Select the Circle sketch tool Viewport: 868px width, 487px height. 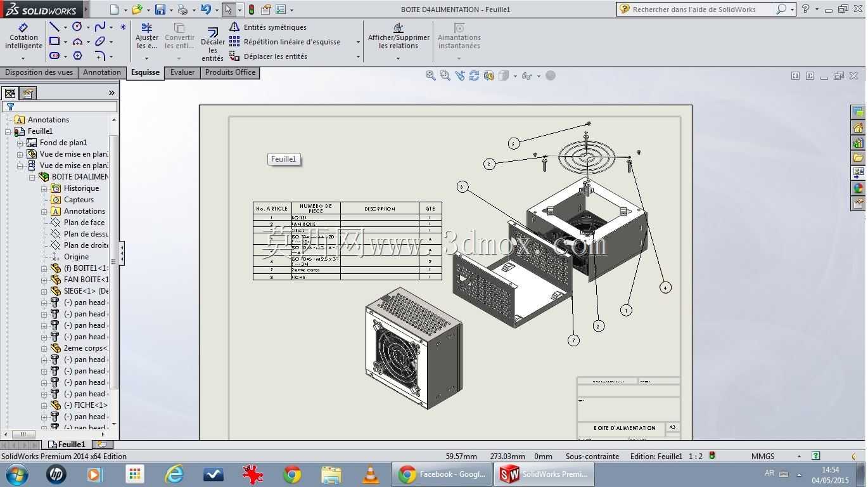coord(77,27)
